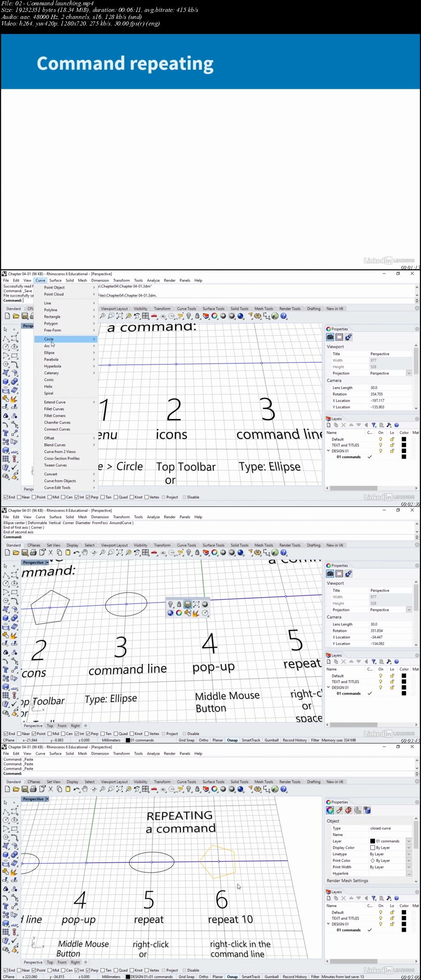
Task: Click the Print icon in the pop-up-toolbar frame's Standard toolbar
Action: point(33,553)
